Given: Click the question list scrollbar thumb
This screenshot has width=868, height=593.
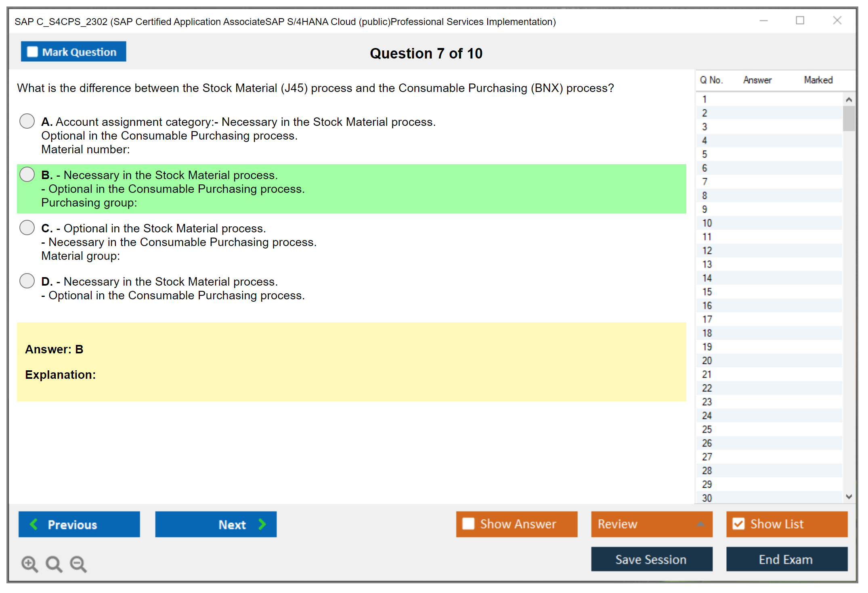Looking at the screenshot, I should pyautogui.click(x=849, y=118).
